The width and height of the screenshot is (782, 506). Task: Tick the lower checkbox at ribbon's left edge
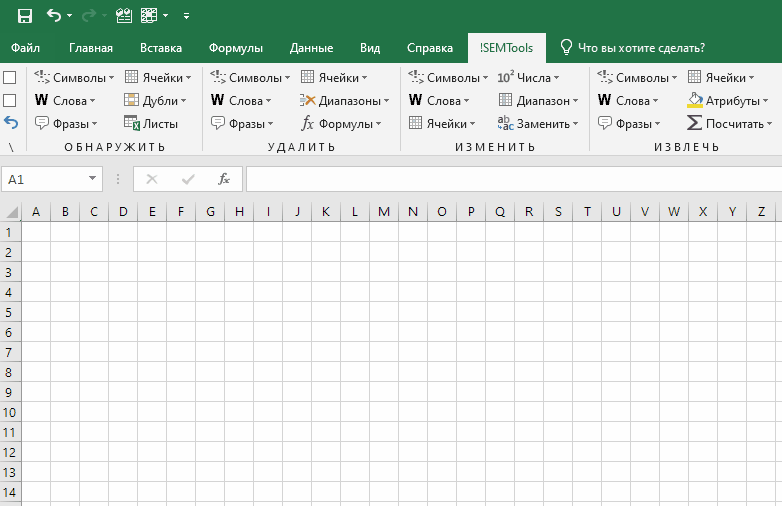click(9, 100)
